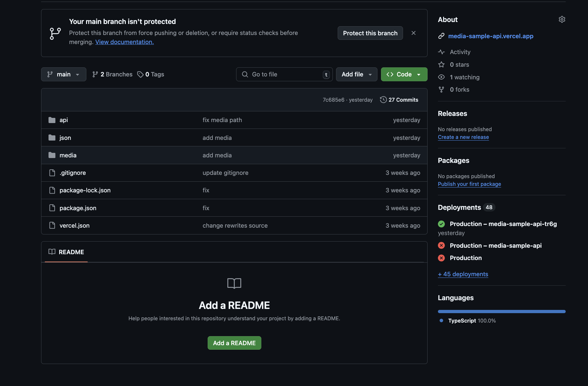Click the search magnifier in Go to file
The width and height of the screenshot is (588, 386).
(x=245, y=74)
